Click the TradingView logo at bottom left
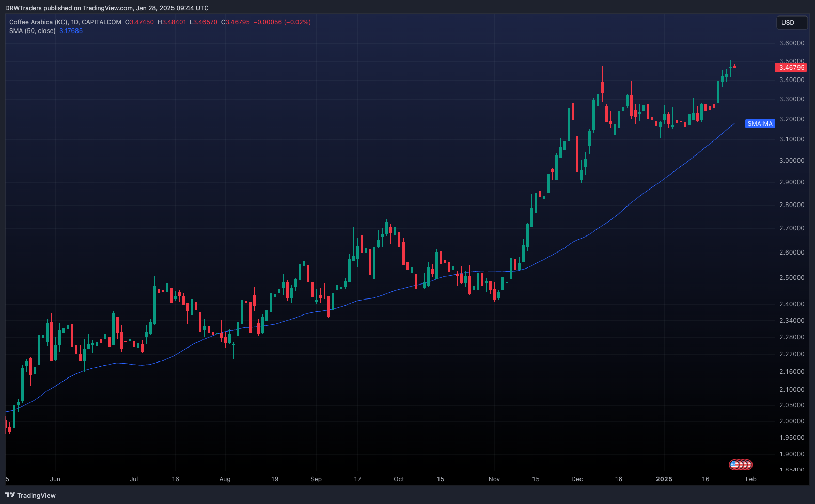The image size is (815, 504). pyautogui.click(x=30, y=495)
